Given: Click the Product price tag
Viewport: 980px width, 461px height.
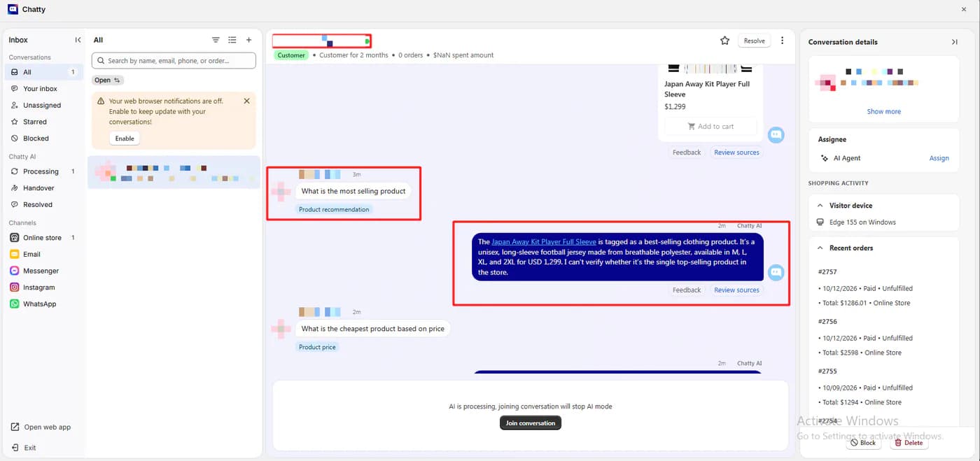Looking at the screenshot, I should pos(317,347).
